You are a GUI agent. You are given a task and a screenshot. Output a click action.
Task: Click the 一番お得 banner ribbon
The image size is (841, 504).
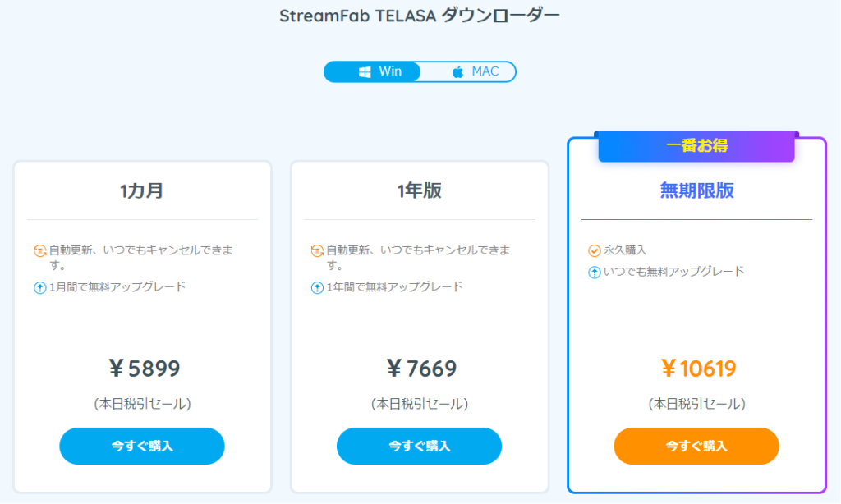coord(696,146)
